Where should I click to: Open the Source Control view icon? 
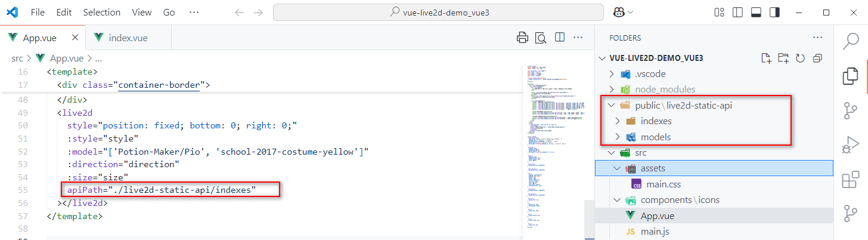(850, 110)
